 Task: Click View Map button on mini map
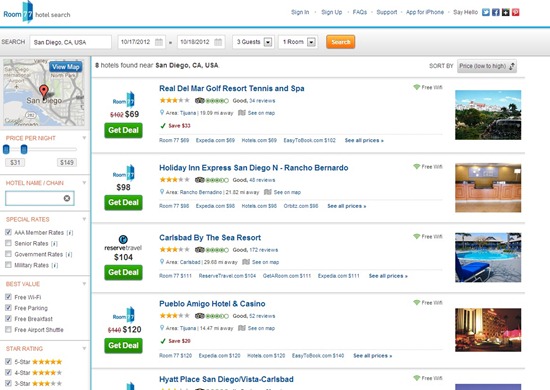(66, 67)
